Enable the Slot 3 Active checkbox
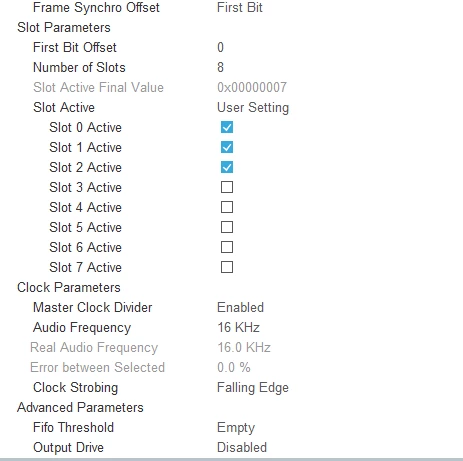Viewport: 463px width, 461px height. point(227,187)
